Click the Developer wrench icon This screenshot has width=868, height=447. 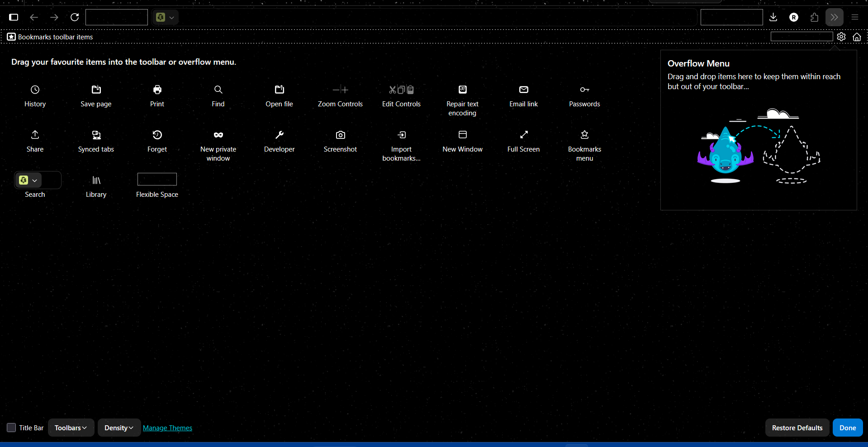[x=279, y=135]
